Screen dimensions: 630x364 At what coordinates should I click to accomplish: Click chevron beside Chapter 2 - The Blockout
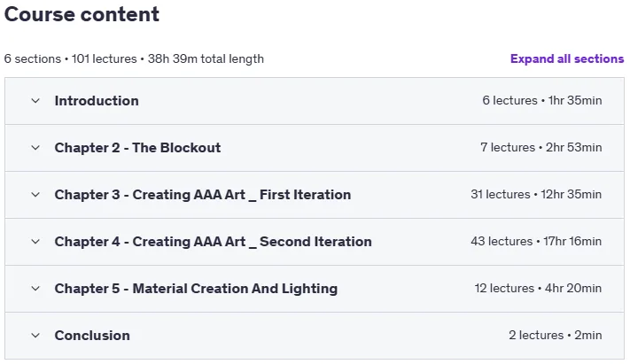[x=35, y=148]
